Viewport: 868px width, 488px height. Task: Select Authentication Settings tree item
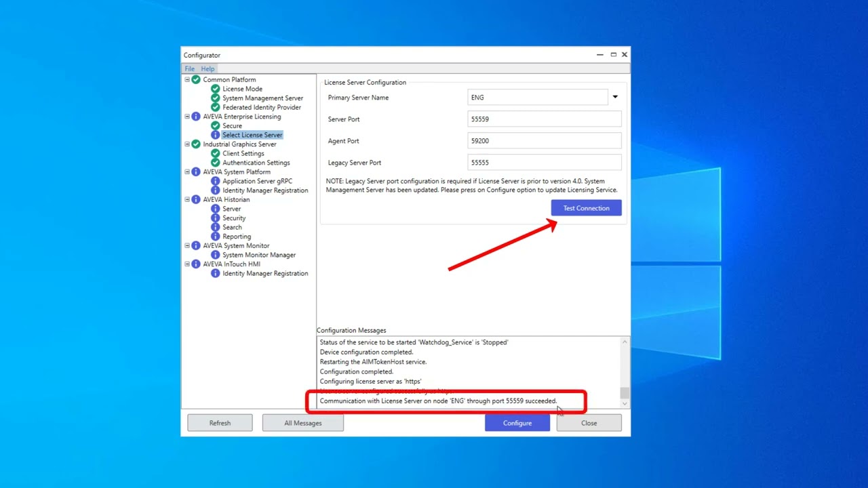pos(256,163)
